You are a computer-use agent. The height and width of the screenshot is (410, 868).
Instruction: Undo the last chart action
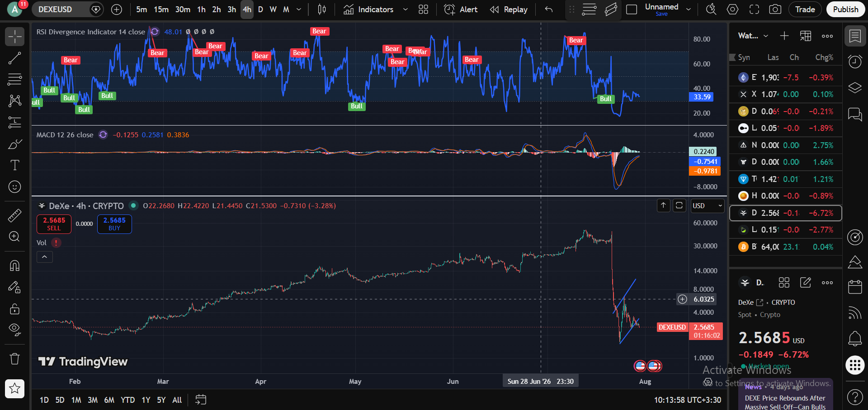[549, 9]
